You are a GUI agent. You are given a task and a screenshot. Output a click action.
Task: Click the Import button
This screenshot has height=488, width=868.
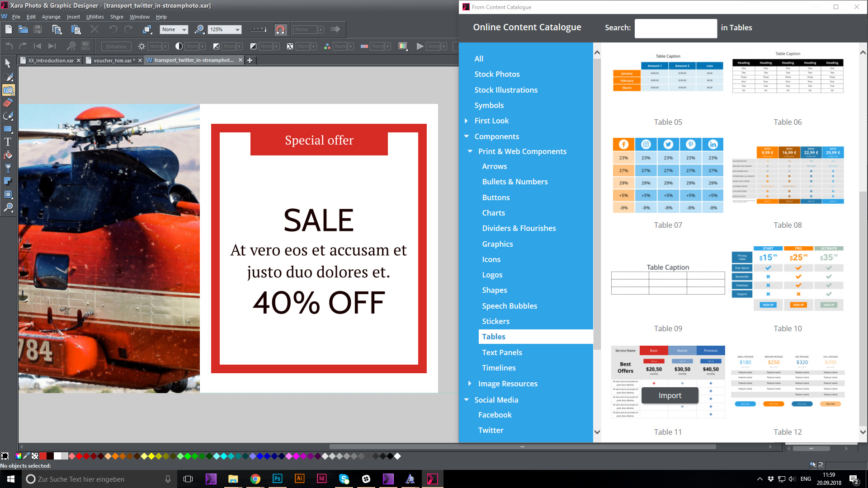(x=670, y=395)
